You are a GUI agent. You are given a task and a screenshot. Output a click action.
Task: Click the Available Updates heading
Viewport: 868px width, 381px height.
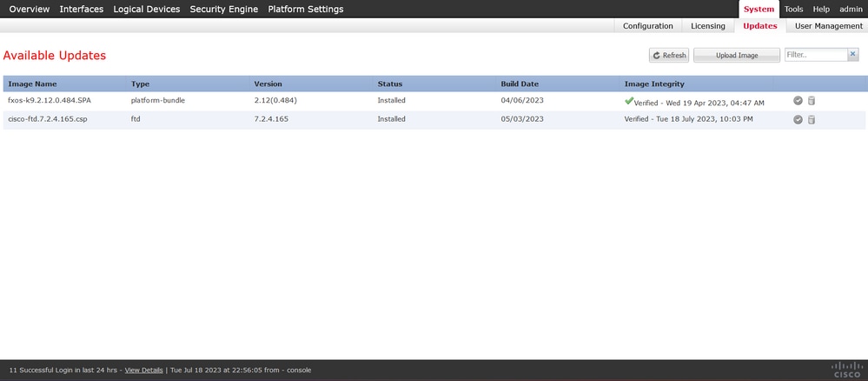[54, 56]
